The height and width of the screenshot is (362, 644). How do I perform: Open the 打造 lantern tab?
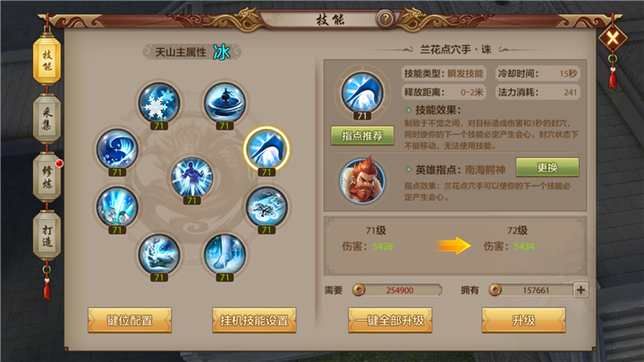[47, 236]
